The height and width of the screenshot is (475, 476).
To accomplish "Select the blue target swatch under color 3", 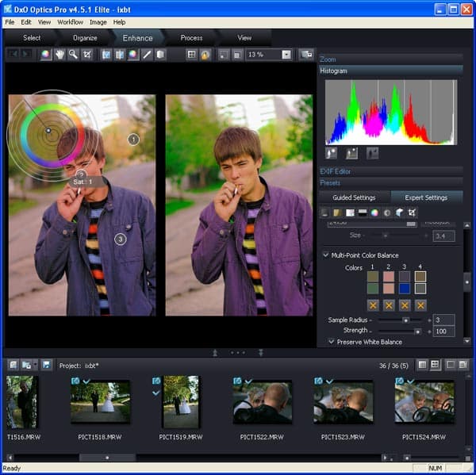I will [x=405, y=289].
